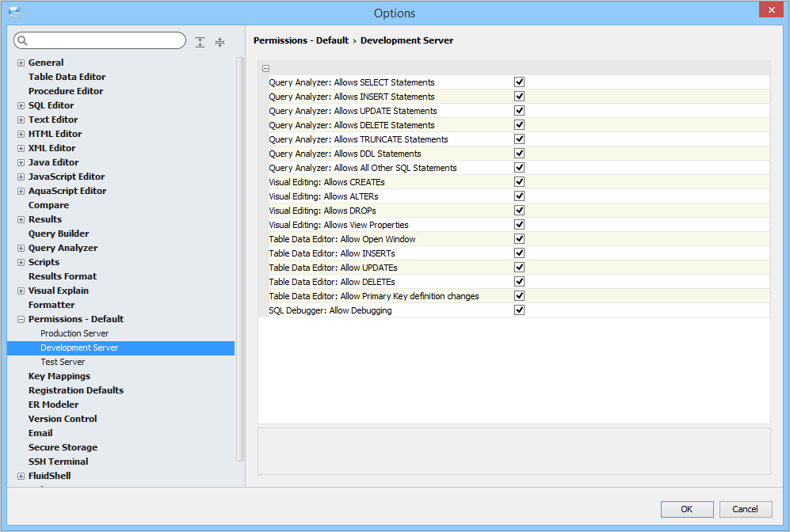Image resolution: width=790 pixels, height=532 pixels.
Task: Toggle Table Data Editor Allow INSERTs
Action: (x=519, y=253)
